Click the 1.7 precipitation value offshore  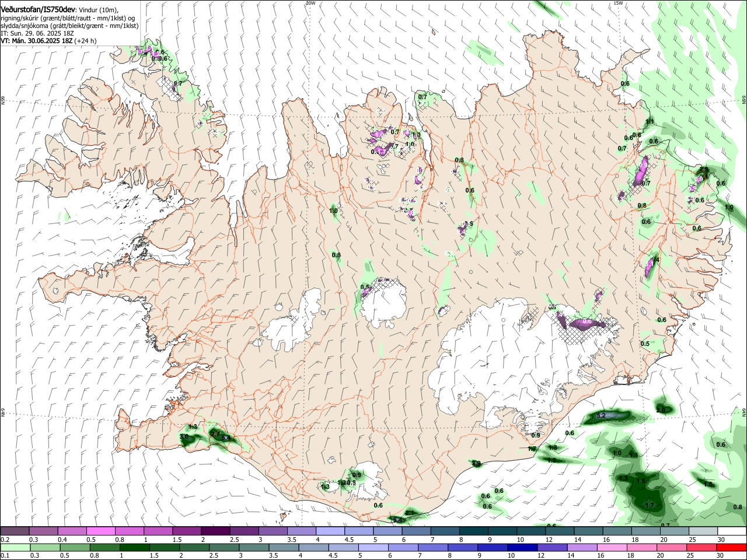pos(650,505)
